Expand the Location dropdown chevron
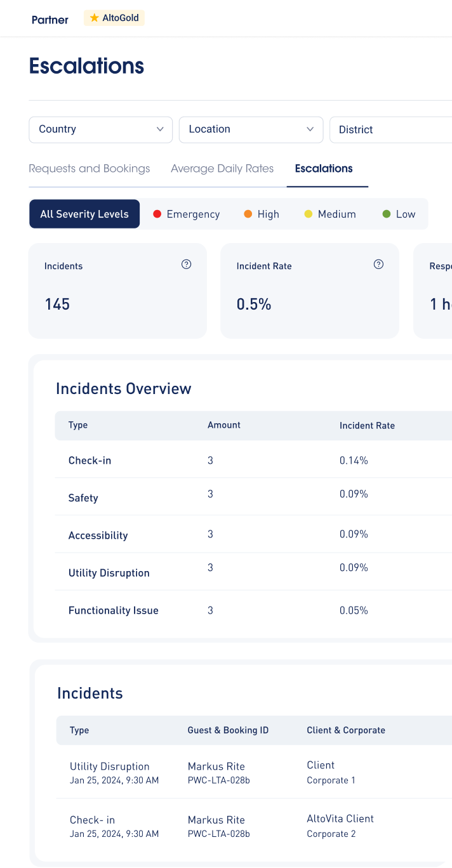The height and width of the screenshot is (868, 452). 310,129
